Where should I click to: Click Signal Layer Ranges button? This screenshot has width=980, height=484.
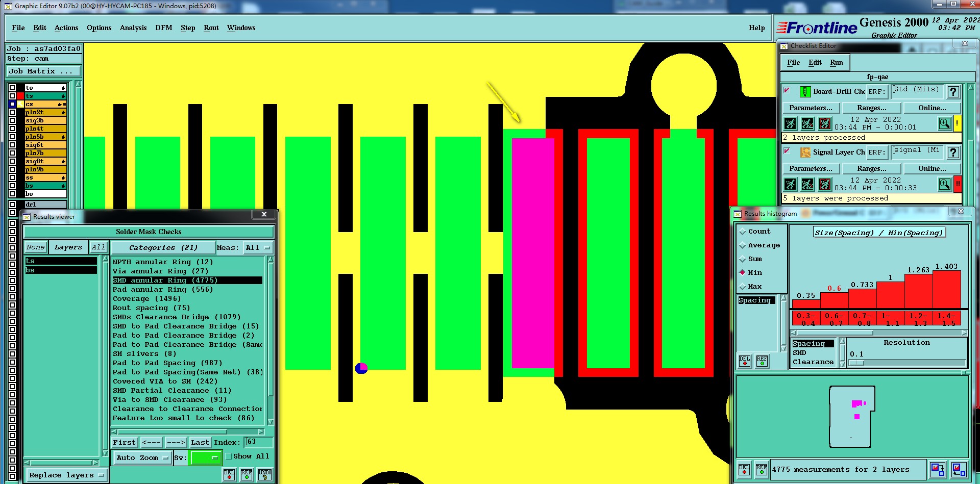[x=872, y=169]
